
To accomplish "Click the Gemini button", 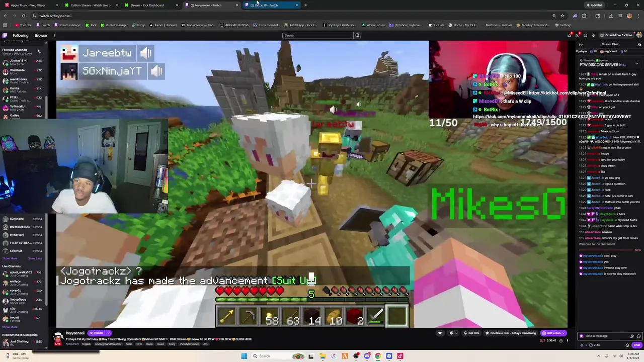I will coord(594,5).
